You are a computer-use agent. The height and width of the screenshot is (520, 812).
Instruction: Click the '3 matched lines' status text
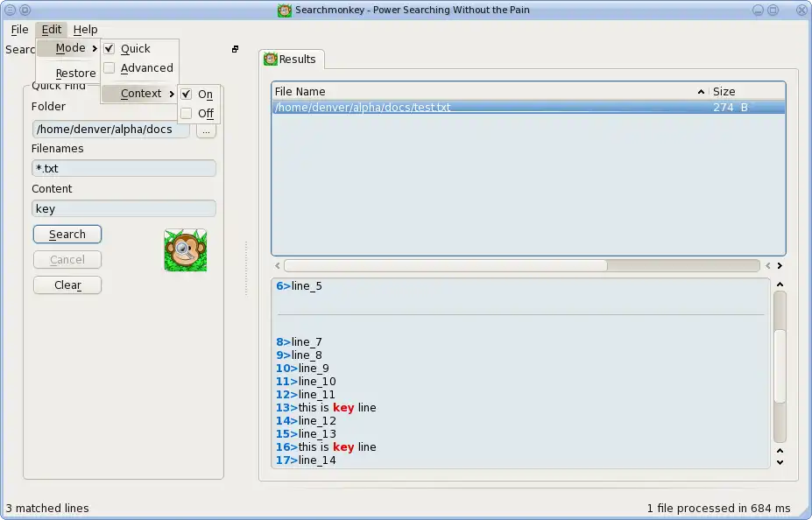point(47,508)
